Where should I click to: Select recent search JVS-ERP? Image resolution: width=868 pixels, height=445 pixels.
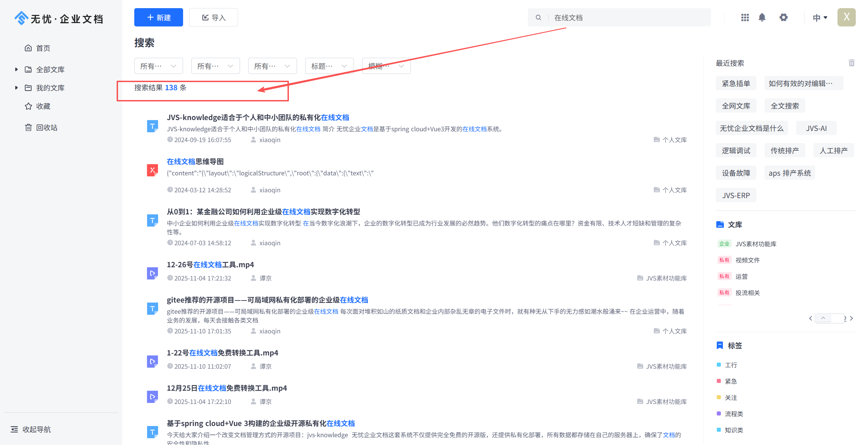click(x=736, y=195)
